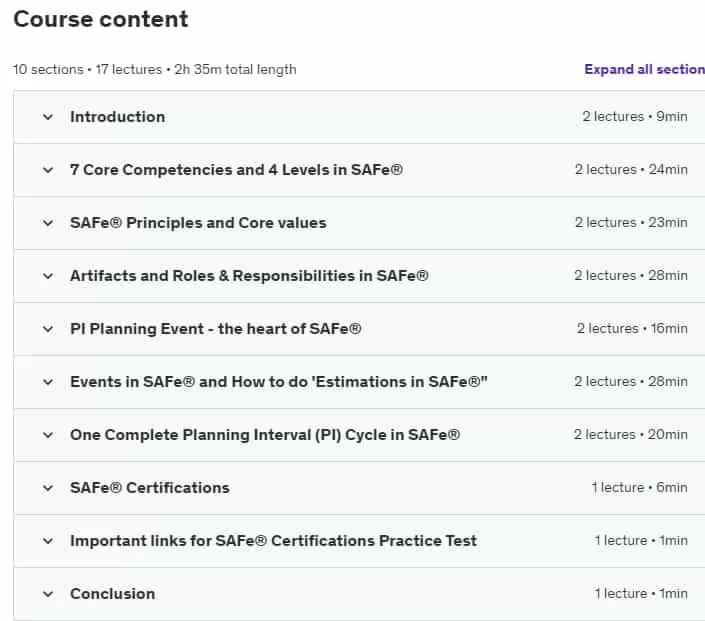The height and width of the screenshot is (621, 705).
Task: Open the Introduction section title
Action: (117, 117)
